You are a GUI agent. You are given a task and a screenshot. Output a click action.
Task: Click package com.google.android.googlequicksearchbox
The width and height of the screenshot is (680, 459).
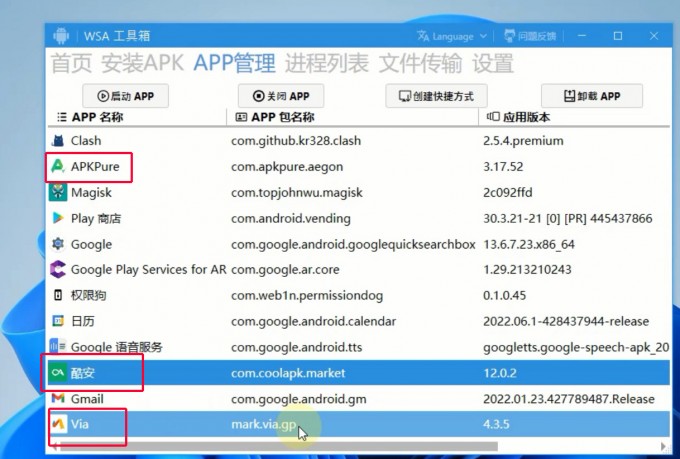[353, 244]
